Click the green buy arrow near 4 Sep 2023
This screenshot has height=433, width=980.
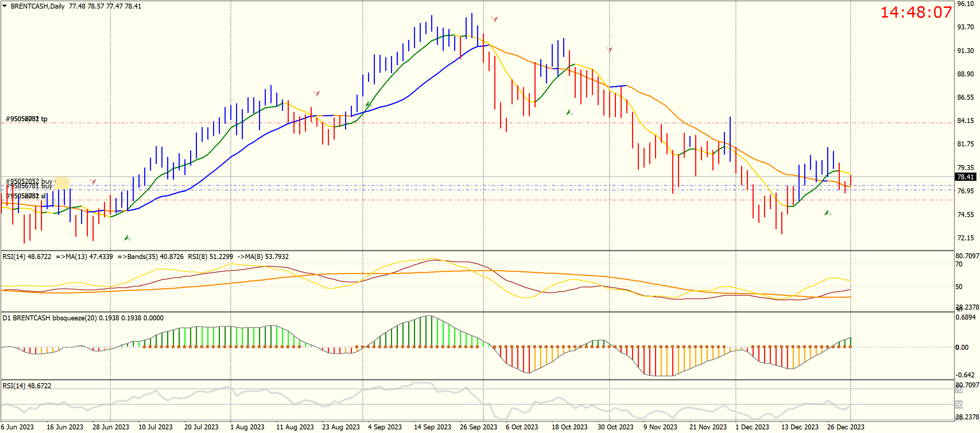368,104
